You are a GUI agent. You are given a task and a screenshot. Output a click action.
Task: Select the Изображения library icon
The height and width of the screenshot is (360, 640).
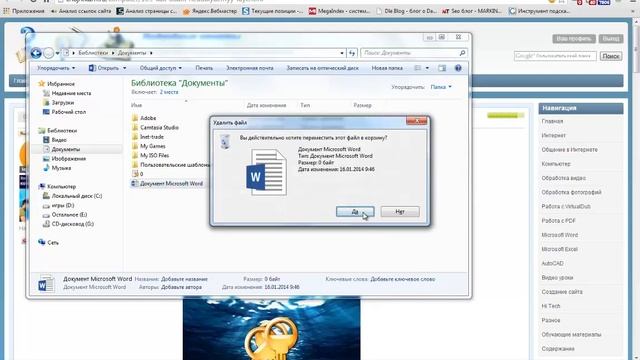(46, 158)
